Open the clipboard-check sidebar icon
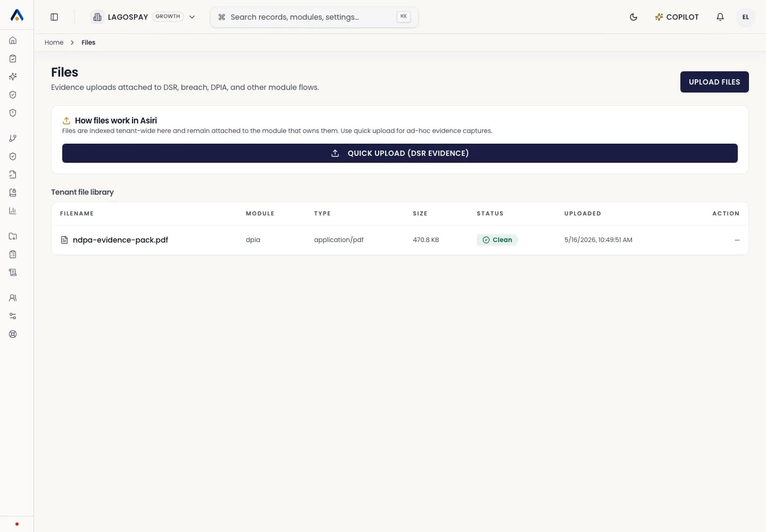Screen dimensions: 766x532 tap(13, 59)
